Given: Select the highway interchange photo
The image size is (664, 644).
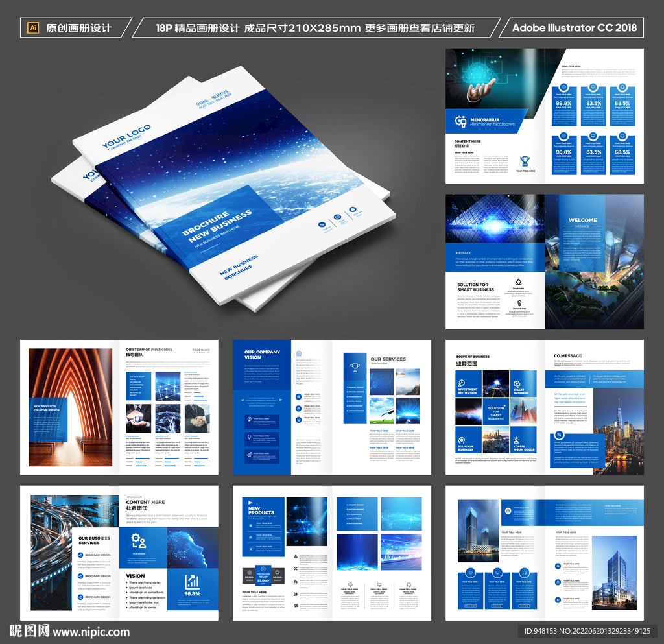Looking at the screenshot, I should click(75, 553).
